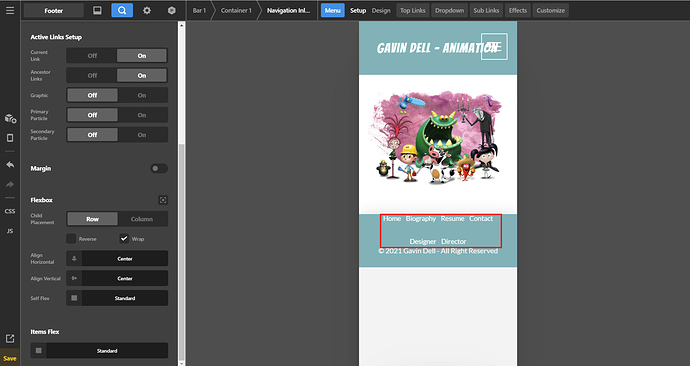Set Secondary Particle to On

[x=142, y=135]
